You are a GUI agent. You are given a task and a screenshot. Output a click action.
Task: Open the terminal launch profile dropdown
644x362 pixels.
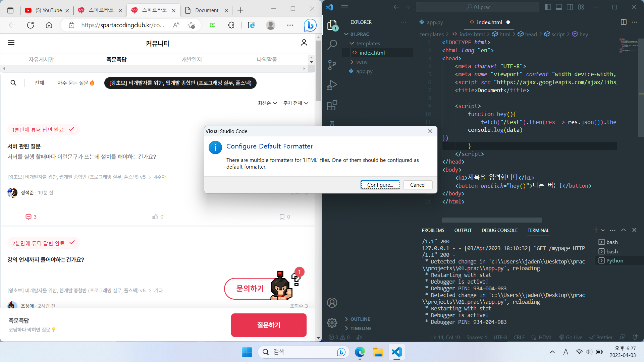(x=603, y=230)
